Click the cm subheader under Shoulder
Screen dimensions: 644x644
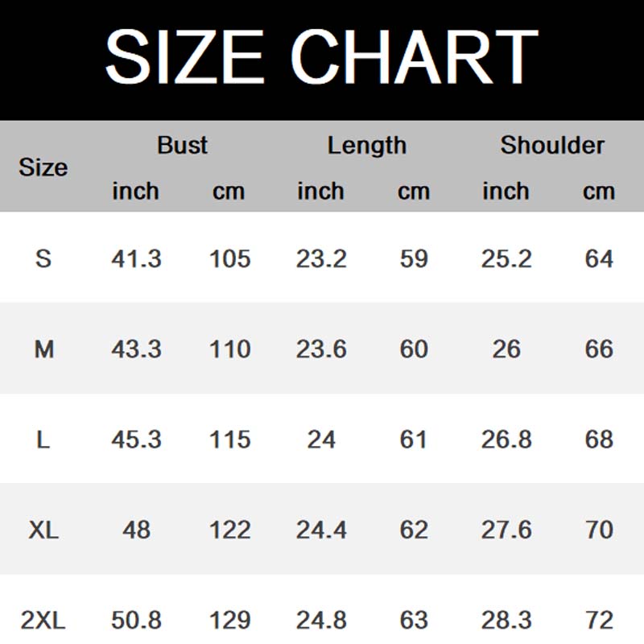(x=599, y=192)
